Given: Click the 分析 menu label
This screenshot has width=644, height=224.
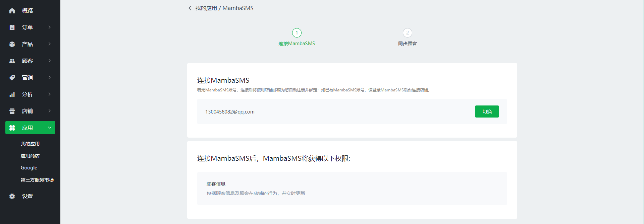Looking at the screenshot, I should coord(28,94).
